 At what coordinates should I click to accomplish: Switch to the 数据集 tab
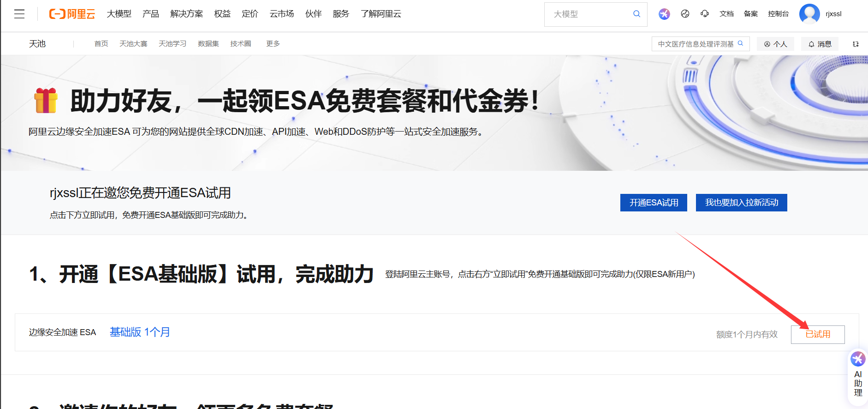(208, 43)
